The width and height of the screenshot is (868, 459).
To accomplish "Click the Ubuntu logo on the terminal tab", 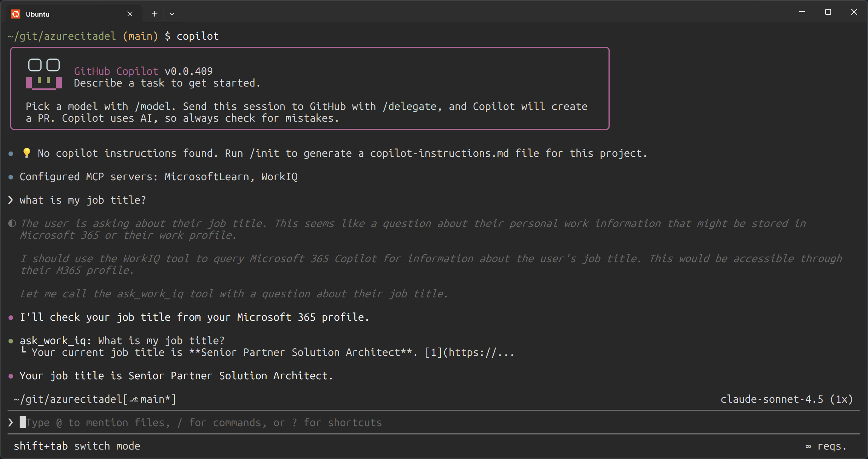I will pyautogui.click(x=16, y=14).
